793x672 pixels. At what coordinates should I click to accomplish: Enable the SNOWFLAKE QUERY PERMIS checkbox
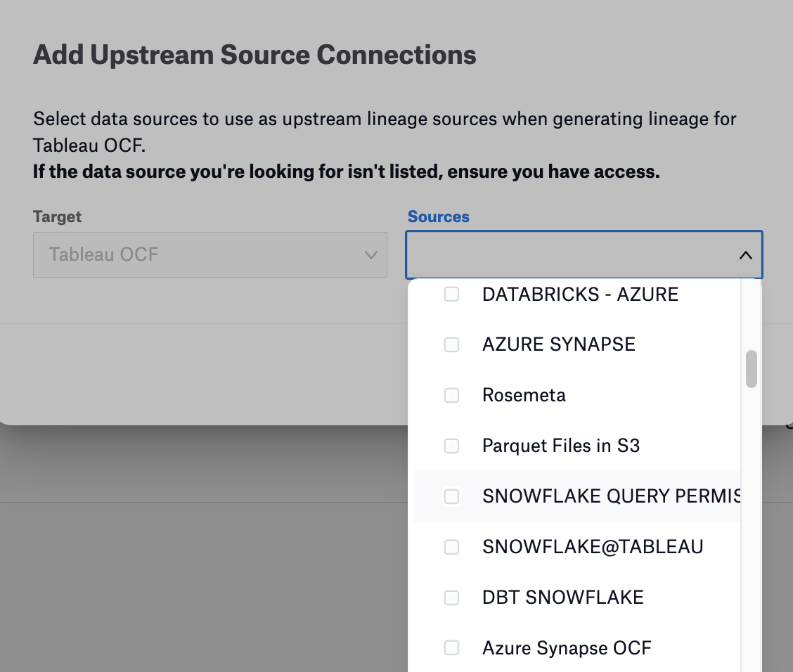coord(451,496)
